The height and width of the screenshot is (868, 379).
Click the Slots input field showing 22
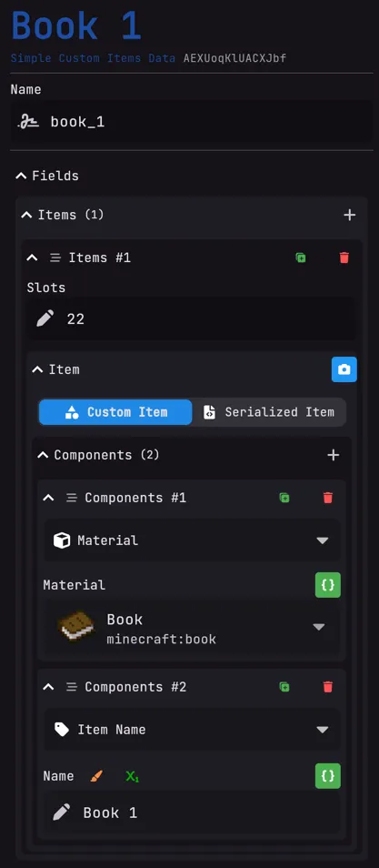pos(192,318)
